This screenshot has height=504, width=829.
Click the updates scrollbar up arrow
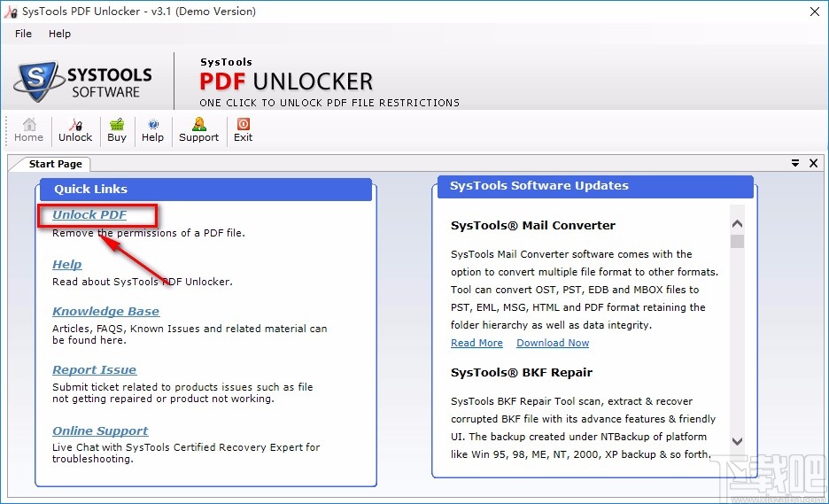click(737, 224)
